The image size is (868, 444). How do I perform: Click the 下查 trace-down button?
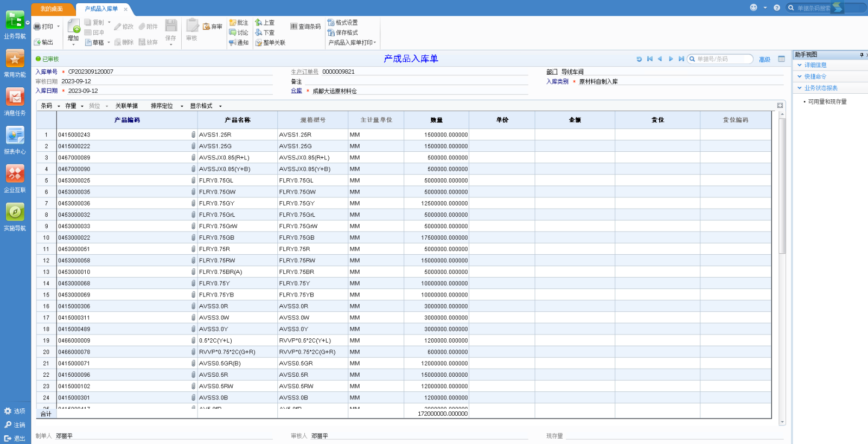click(x=265, y=33)
